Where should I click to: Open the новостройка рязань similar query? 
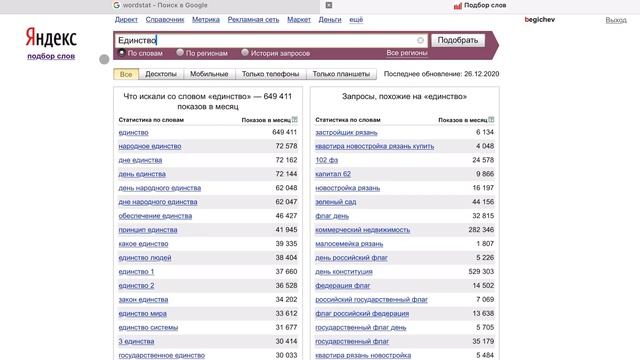tap(347, 188)
